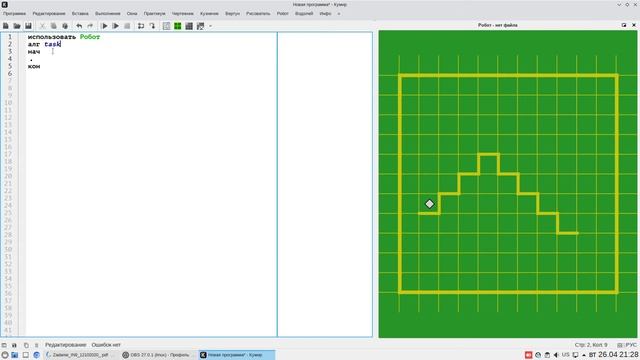The image size is (640, 360).
Task: Open the Программа menu
Action: tap(14, 13)
